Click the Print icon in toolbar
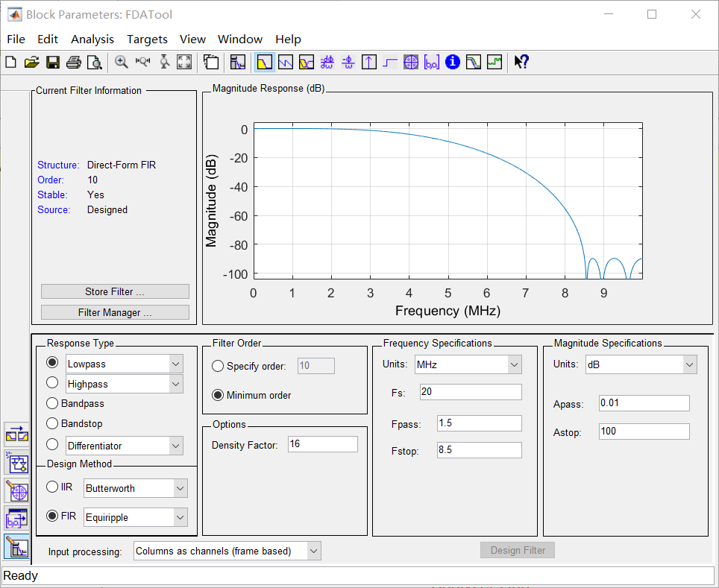 pos(73,63)
